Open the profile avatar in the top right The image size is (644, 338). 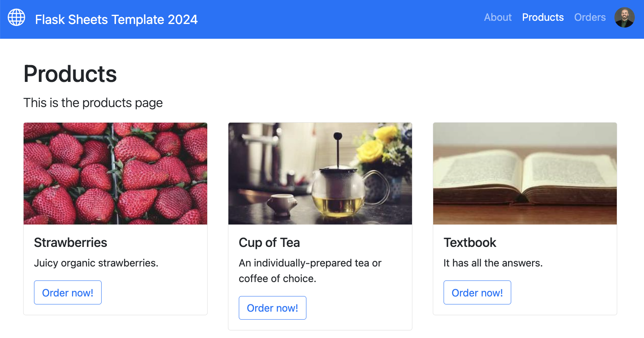(625, 18)
